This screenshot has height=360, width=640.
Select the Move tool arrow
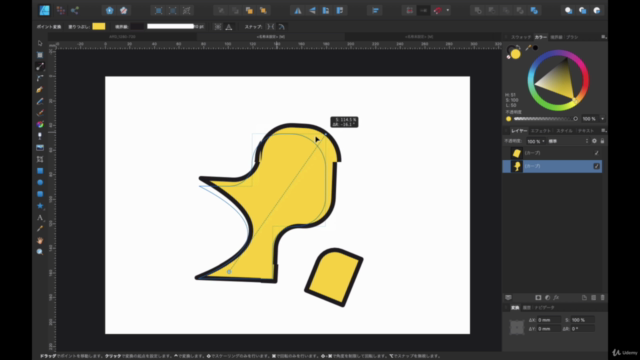[40, 43]
